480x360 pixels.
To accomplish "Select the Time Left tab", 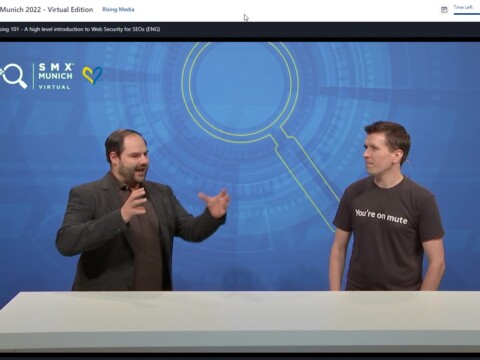I will click(463, 7).
